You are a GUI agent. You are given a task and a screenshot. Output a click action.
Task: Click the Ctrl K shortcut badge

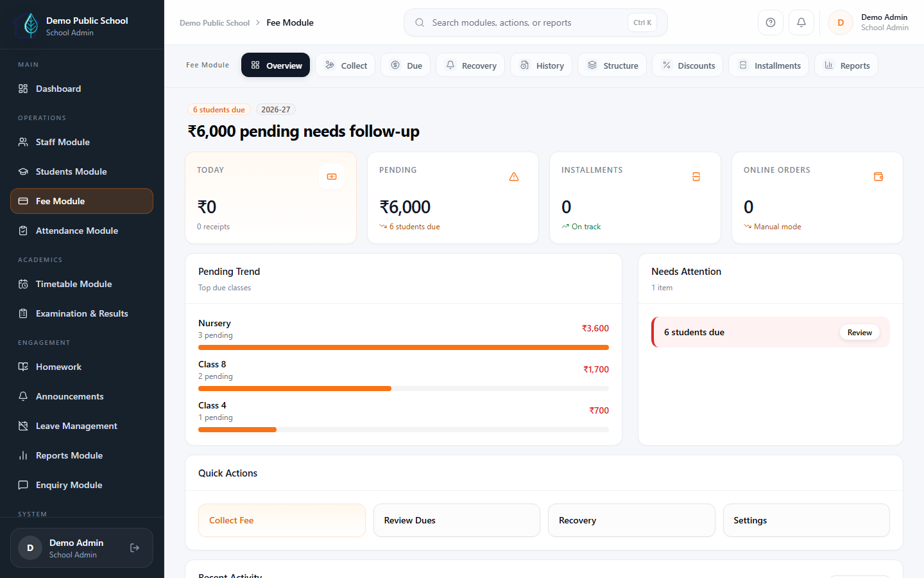point(642,22)
